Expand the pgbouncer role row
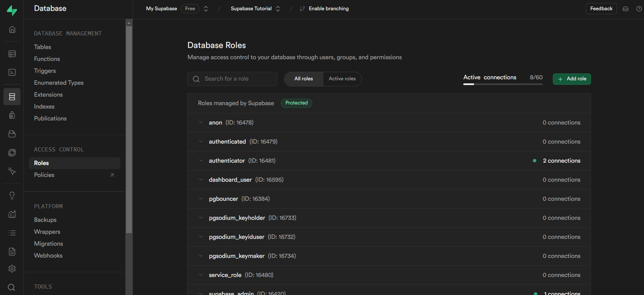 [x=389, y=199]
